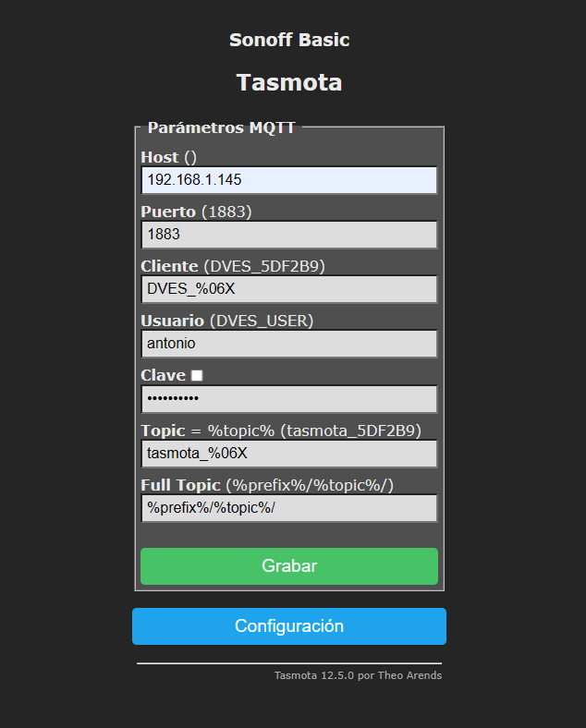Image resolution: width=586 pixels, height=728 pixels.
Task: Click the Clave label text
Action: click(x=163, y=376)
